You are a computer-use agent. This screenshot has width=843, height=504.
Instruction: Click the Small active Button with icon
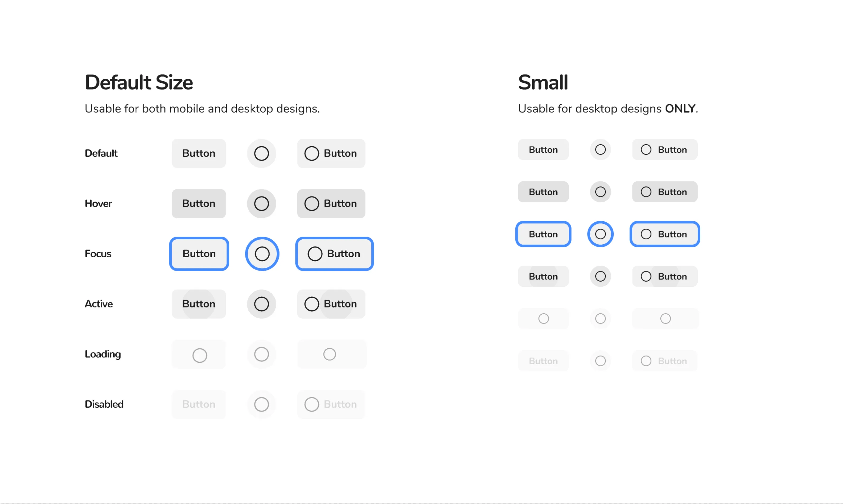pos(665,276)
